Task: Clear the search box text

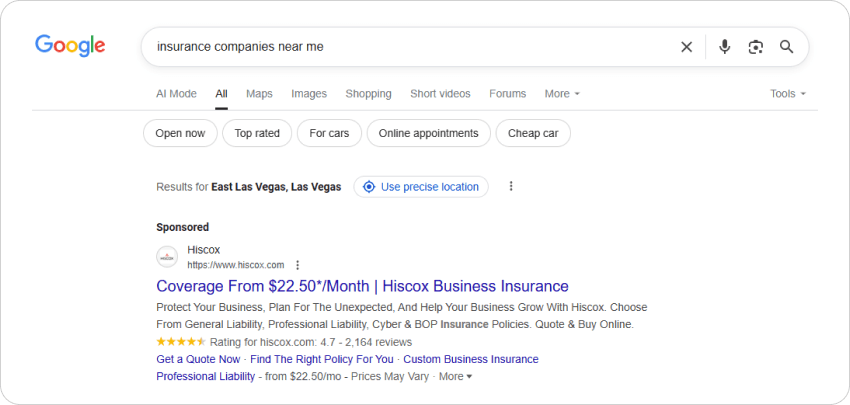Action: (686, 47)
